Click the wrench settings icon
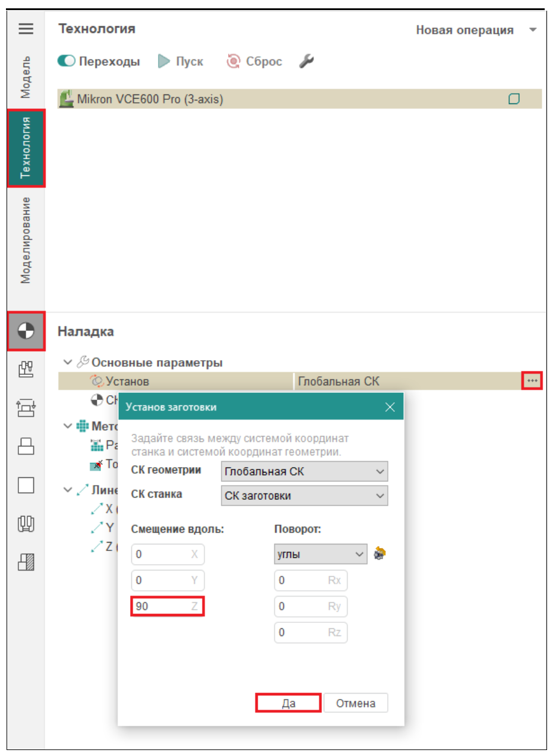The height and width of the screenshot is (756, 553). [x=306, y=61]
